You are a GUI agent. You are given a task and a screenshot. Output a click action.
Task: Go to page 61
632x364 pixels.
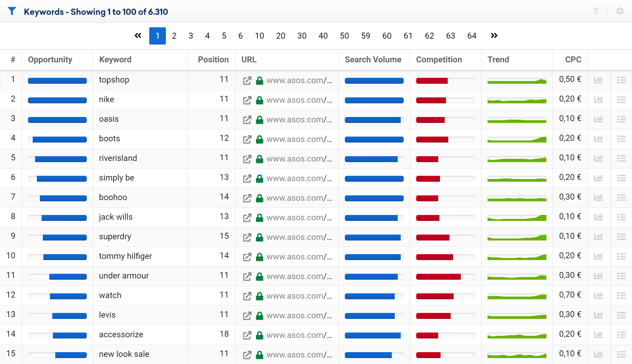(x=408, y=36)
